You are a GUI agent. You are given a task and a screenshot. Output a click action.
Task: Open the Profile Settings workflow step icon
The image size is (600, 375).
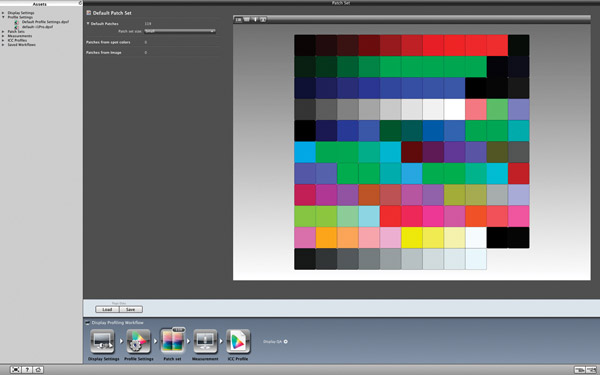point(138,341)
